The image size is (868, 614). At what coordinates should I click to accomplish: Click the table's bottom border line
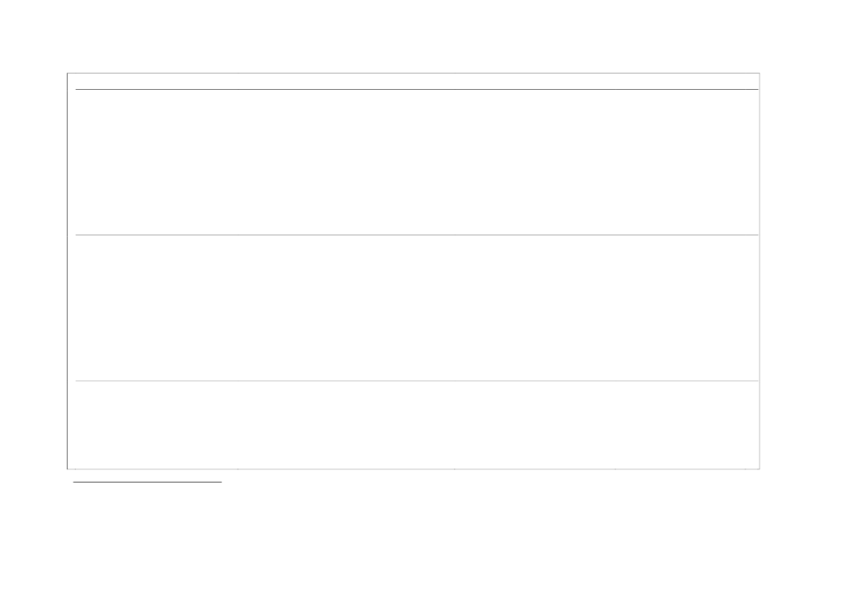click(416, 469)
